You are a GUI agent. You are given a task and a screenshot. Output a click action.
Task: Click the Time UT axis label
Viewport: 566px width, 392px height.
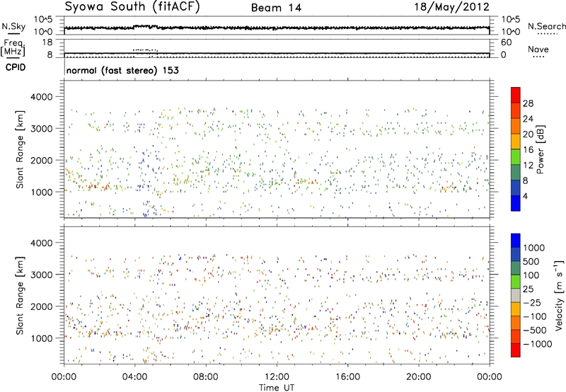(x=277, y=388)
